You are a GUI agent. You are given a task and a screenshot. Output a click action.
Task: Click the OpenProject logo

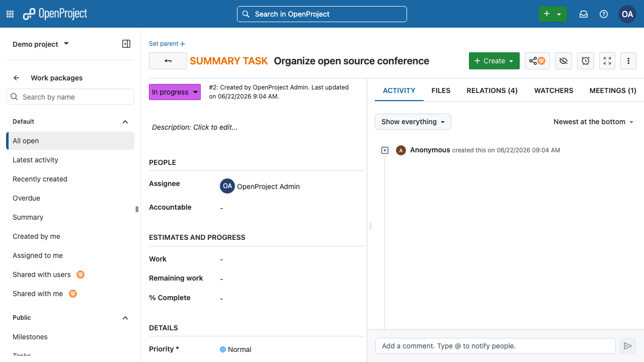pyautogui.click(x=55, y=14)
